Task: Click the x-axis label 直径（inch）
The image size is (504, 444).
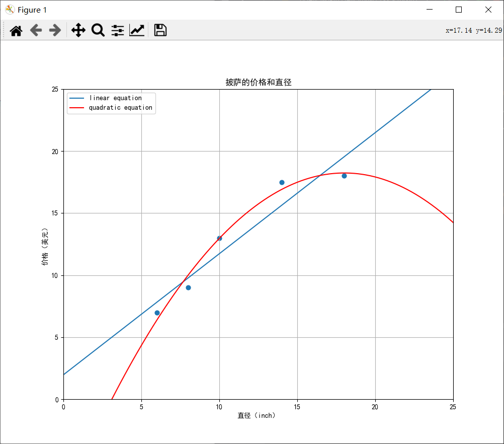Action: (x=257, y=415)
